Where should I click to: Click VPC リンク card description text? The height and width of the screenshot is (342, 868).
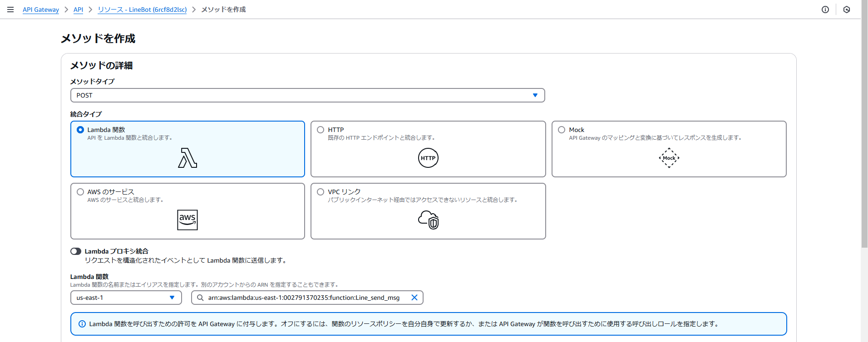click(424, 200)
